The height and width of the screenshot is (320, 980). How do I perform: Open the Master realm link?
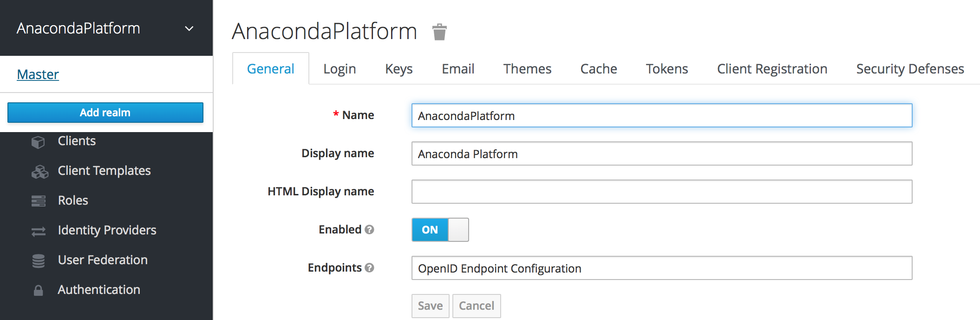[x=38, y=74]
